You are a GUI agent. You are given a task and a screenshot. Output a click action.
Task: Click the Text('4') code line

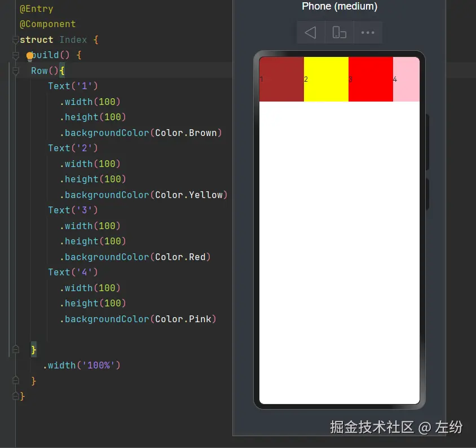[73, 272]
